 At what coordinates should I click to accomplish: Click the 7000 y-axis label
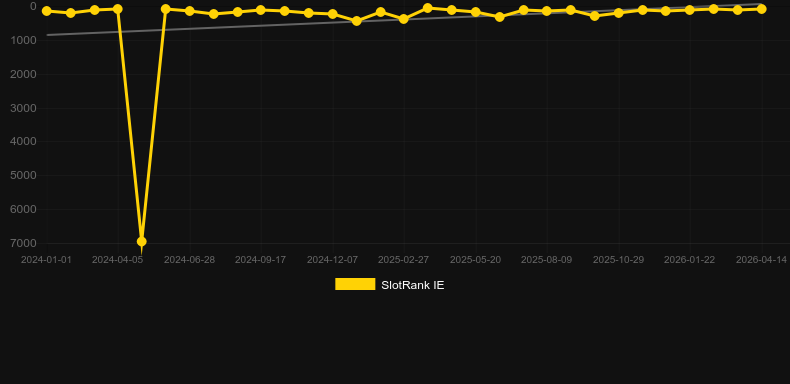point(23,243)
